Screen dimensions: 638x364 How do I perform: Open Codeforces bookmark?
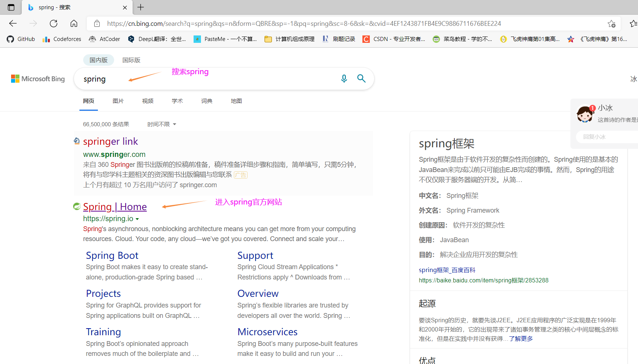(x=62, y=39)
